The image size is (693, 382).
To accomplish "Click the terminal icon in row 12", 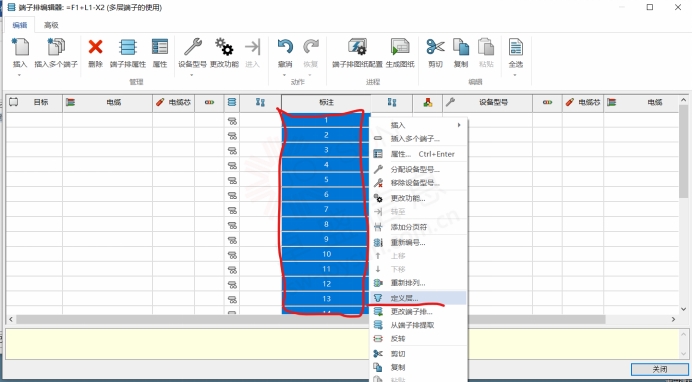I will pyautogui.click(x=232, y=284).
